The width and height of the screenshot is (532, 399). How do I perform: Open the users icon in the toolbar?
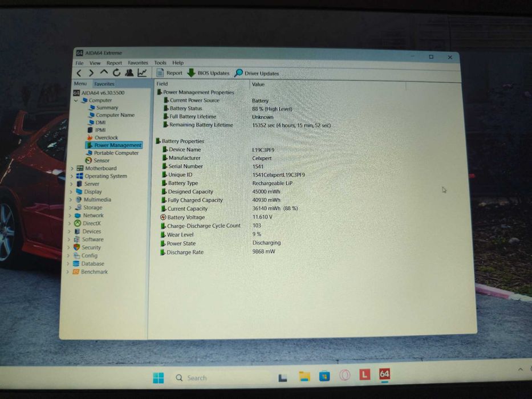tap(129, 72)
